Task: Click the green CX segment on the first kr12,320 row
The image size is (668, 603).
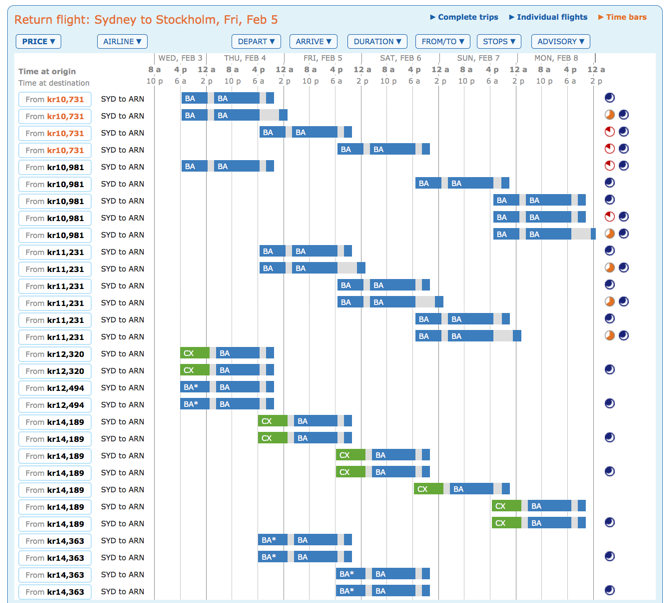Action: (x=194, y=353)
